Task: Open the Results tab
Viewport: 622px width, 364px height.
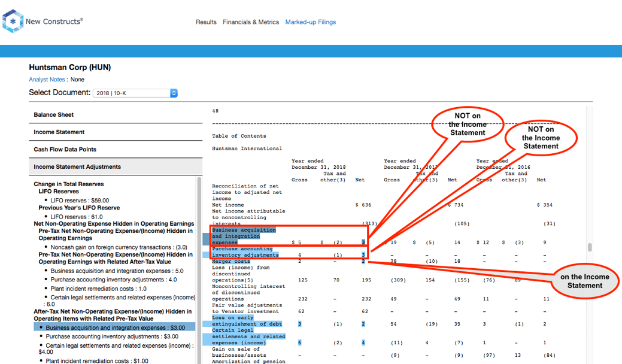Action: point(206,22)
